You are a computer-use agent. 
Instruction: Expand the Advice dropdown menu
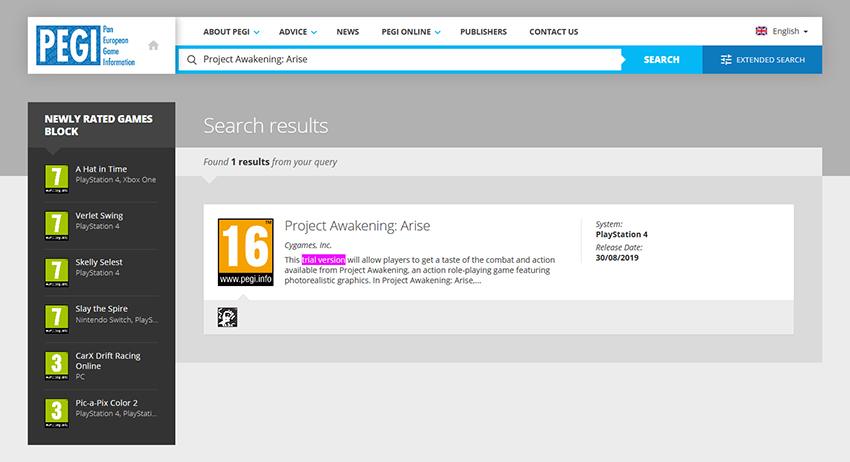tap(298, 32)
